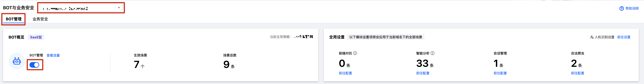Click info icon next to 前端对抗
The width and height of the screenshot is (644, 84).
355,53
